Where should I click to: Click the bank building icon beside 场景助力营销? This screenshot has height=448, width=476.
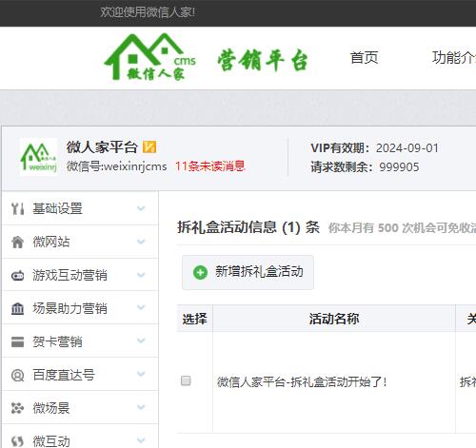(x=17, y=308)
